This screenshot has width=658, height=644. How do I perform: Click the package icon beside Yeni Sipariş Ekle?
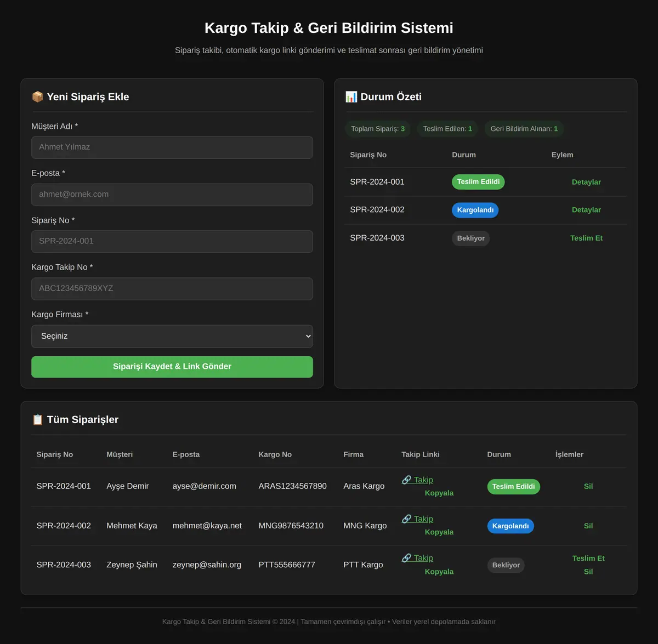(x=38, y=96)
